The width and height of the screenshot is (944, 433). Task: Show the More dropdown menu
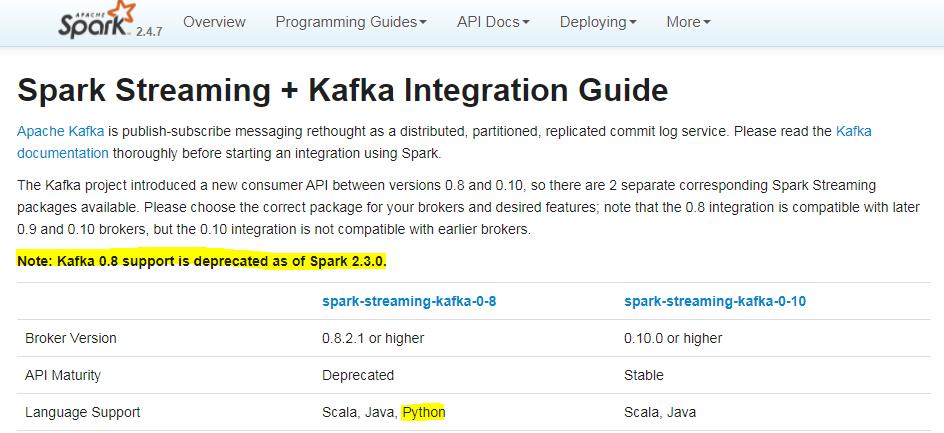point(688,22)
